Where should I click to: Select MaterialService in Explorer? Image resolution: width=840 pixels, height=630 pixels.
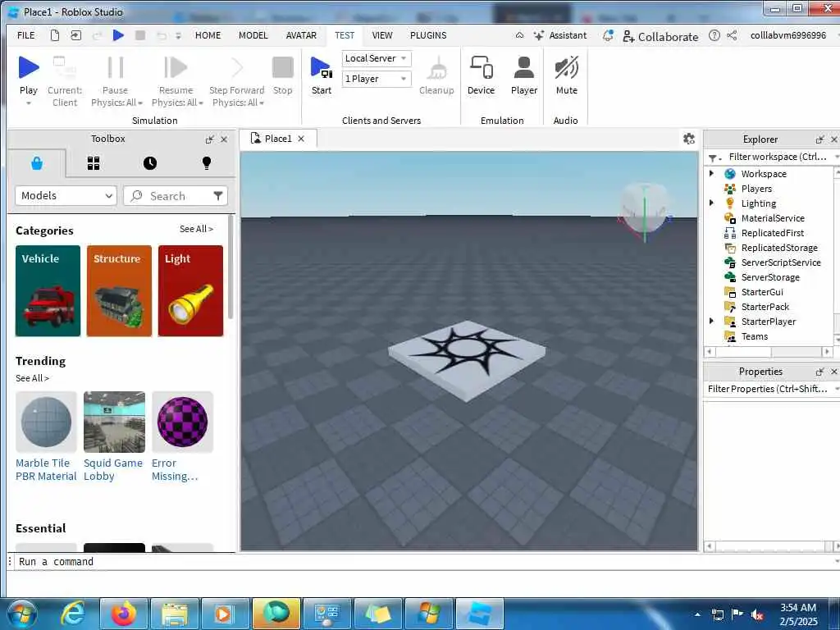click(773, 218)
